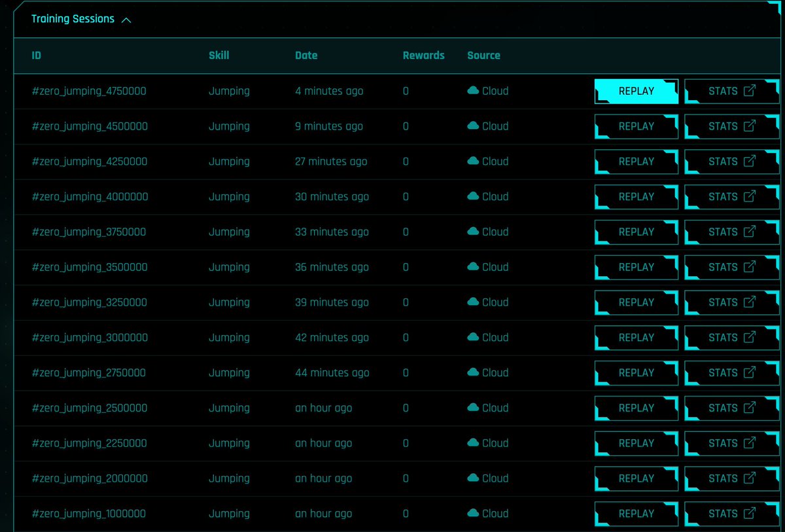Replay session #zero_jumping_3000000
Screen dimensions: 785x532
[636, 338]
